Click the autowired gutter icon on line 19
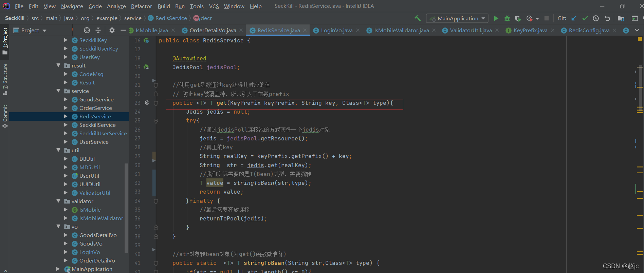Viewport: 644px width, 273px height. 146,67
